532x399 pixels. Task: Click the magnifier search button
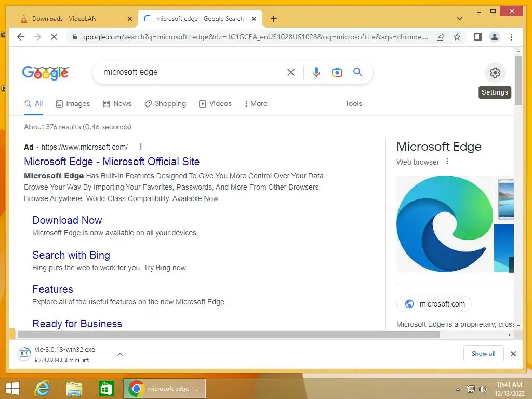click(x=357, y=72)
